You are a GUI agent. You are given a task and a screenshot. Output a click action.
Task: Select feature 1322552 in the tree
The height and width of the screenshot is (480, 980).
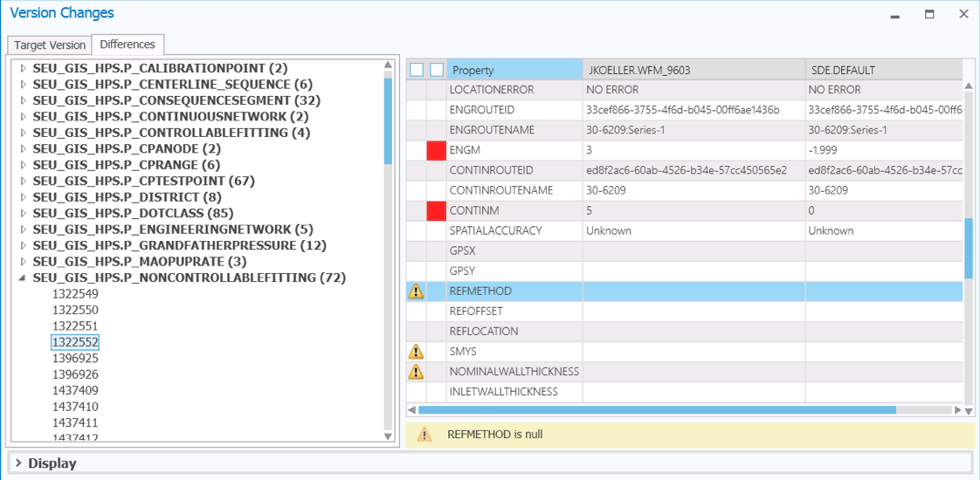(76, 342)
